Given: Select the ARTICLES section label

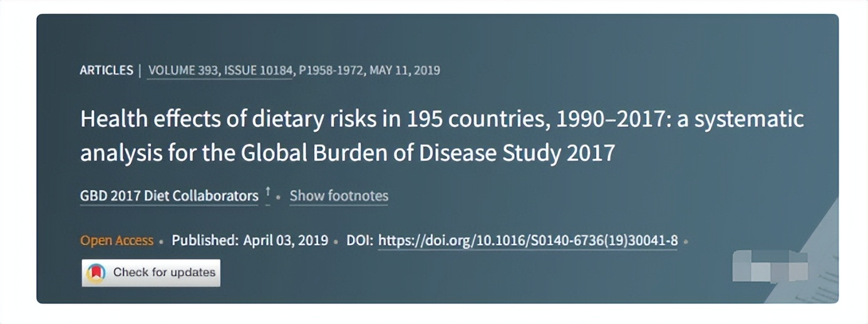Looking at the screenshot, I should 106,70.
